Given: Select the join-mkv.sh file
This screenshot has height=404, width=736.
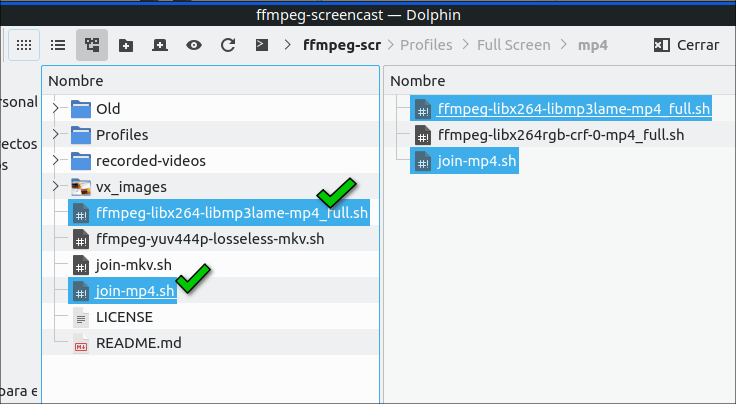Looking at the screenshot, I should pyautogui.click(x=134, y=265).
